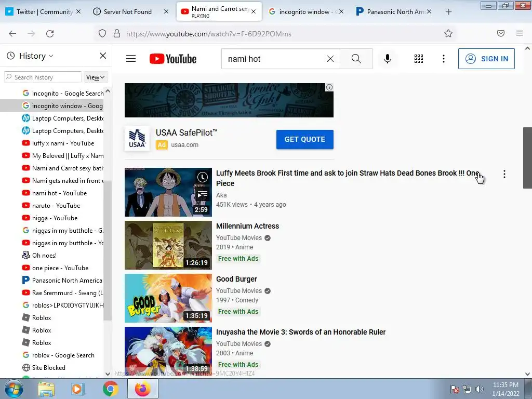The width and height of the screenshot is (532, 399).
Task: Click the browser address bar URL
Action: pyautogui.click(x=209, y=34)
